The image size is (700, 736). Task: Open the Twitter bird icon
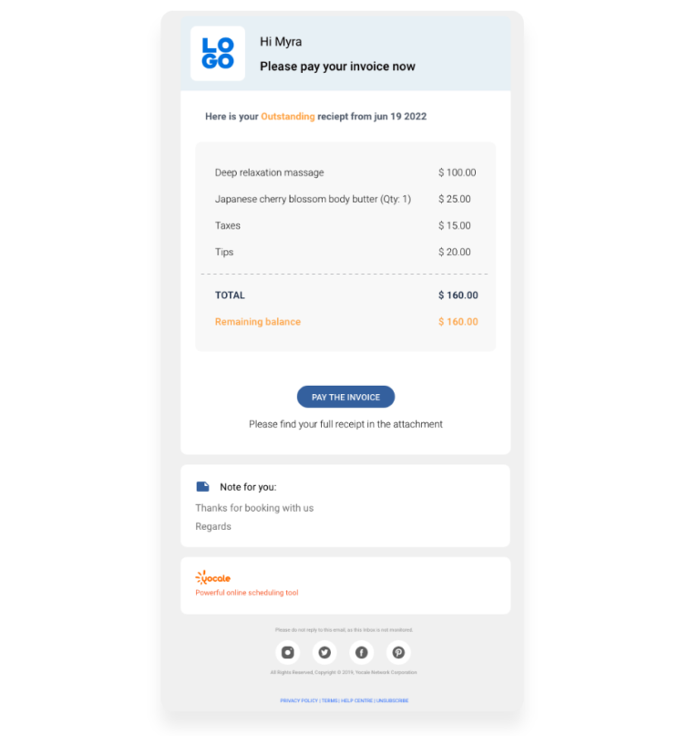pyautogui.click(x=324, y=652)
